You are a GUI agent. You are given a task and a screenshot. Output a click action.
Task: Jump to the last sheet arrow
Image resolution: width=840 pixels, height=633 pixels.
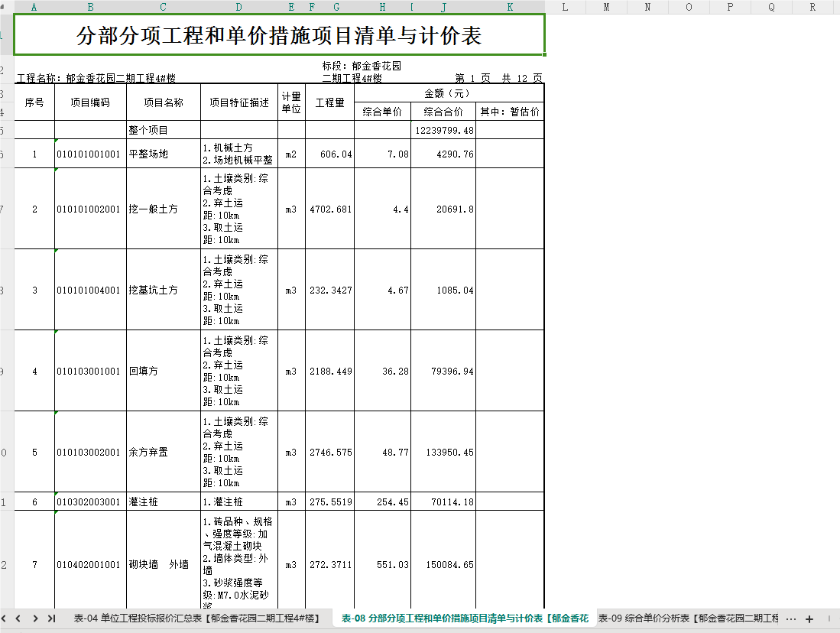point(51,618)
